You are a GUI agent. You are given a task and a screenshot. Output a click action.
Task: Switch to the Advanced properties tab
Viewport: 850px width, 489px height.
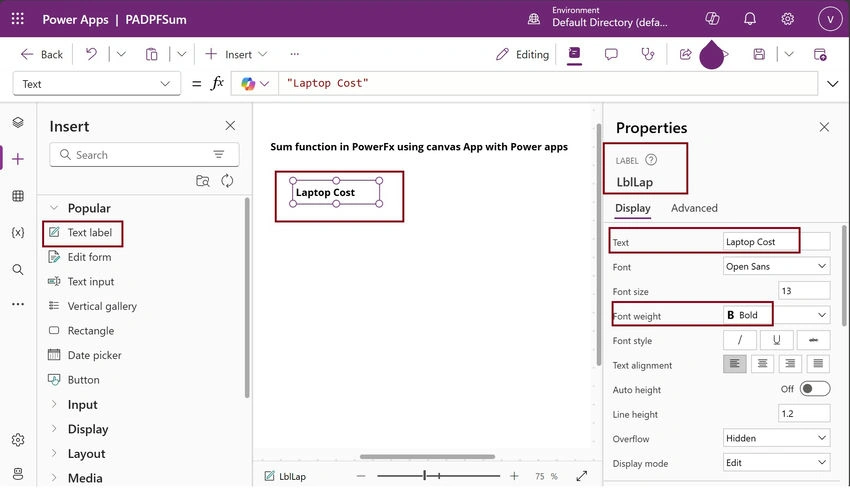[694, 208]
